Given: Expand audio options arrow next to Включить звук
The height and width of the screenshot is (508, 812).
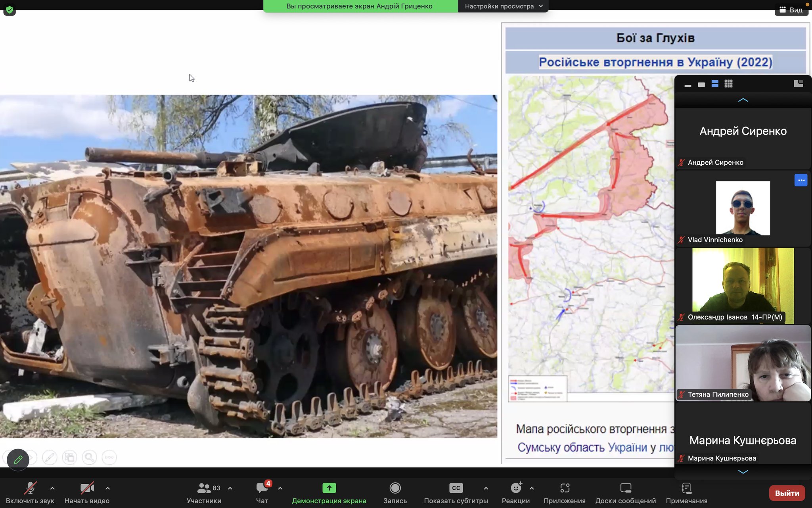Looking at the screenshot, I should tap(52, 489).
